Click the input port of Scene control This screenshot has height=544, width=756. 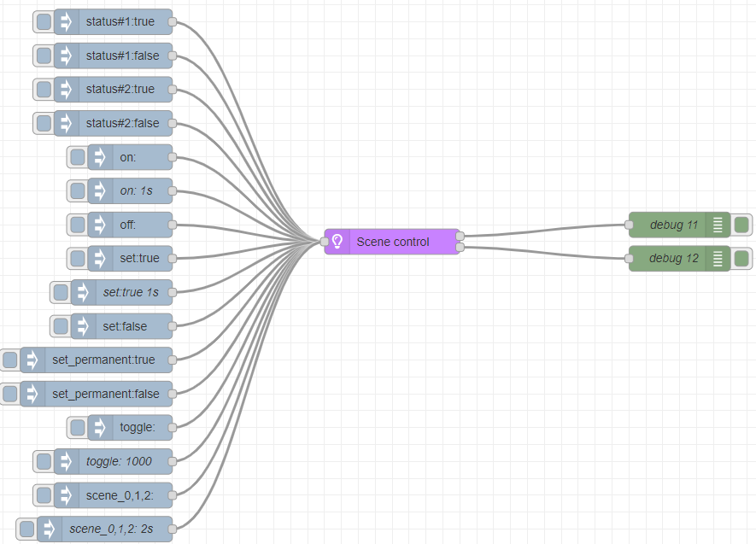tap(325, 242)
